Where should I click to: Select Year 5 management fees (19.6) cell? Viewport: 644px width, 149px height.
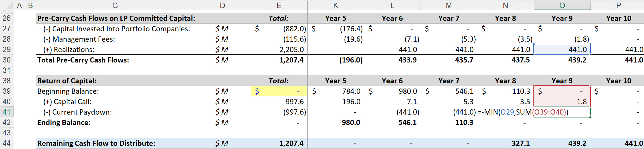[x=336, y=39]
